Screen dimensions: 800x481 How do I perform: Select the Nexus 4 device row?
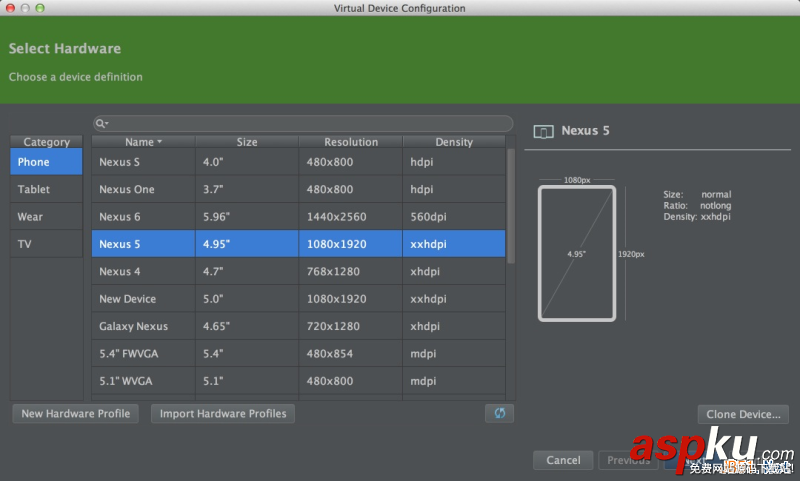tap(298, 271)
